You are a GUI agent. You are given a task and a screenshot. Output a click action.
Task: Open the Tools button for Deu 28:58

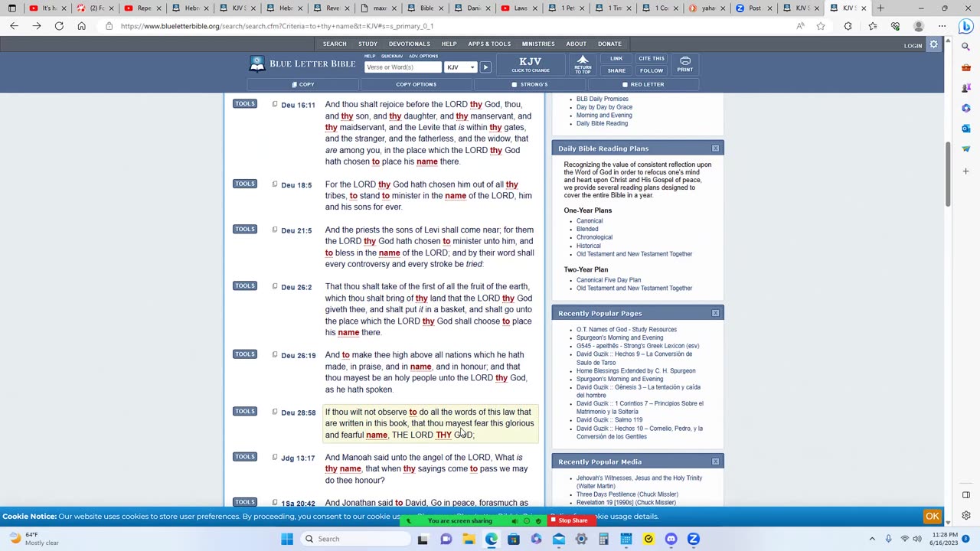[x=245, y=411]
